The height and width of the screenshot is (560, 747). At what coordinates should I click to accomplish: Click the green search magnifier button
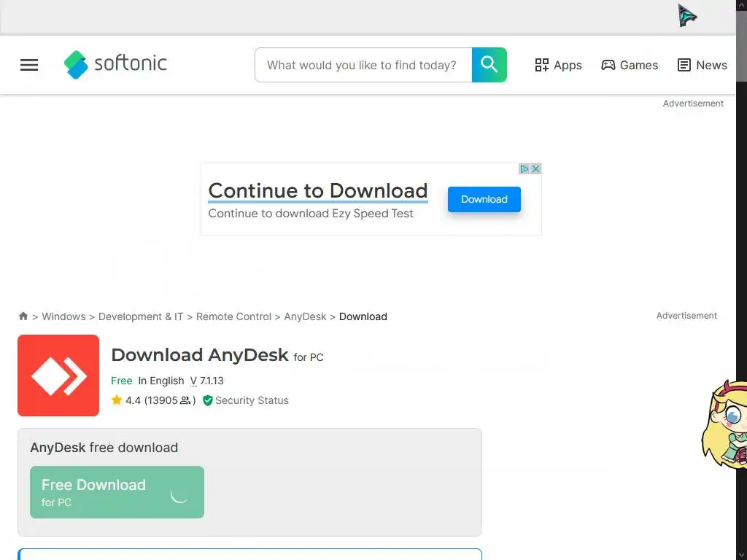click(x=489, y=65)
